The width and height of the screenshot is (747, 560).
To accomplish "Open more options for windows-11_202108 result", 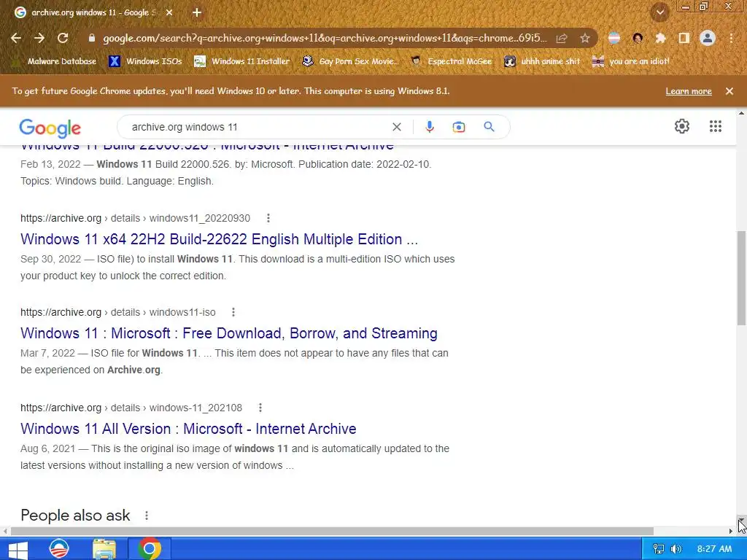I will pyautogui.click(x=260, y=408).
